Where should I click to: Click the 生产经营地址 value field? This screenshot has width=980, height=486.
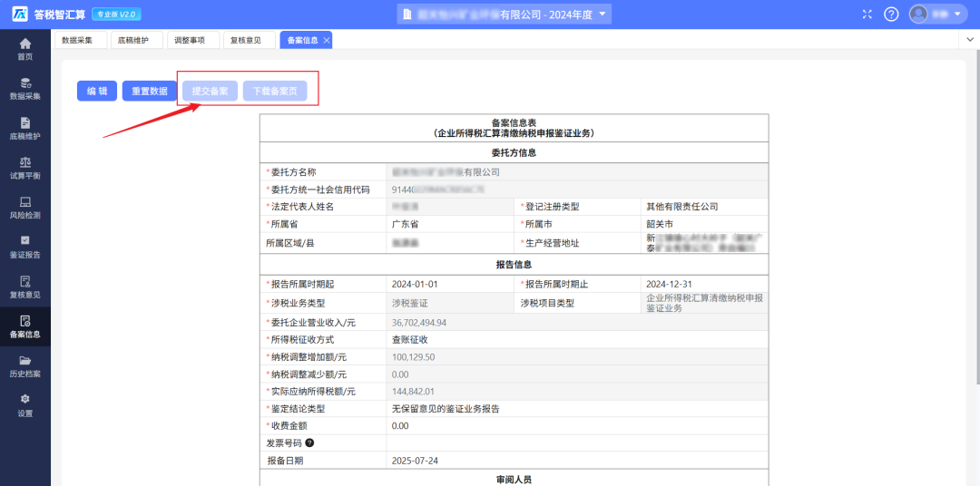(x=704, y=243)
